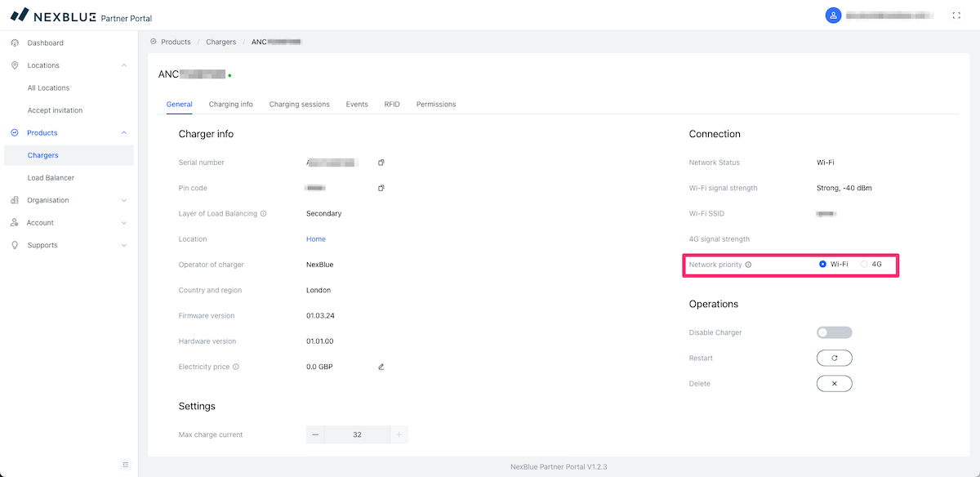Edit the electricity price pencil icon
Screen dimensions: 980x477
pyautogui.click(x=381, y=367)
